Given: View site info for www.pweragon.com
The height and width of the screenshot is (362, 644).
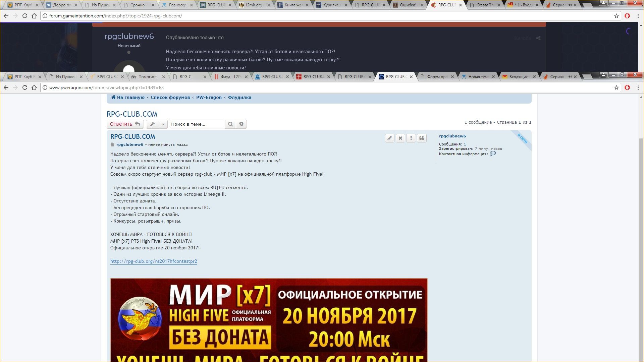Looking at the screenshot, I should point(45,87).
